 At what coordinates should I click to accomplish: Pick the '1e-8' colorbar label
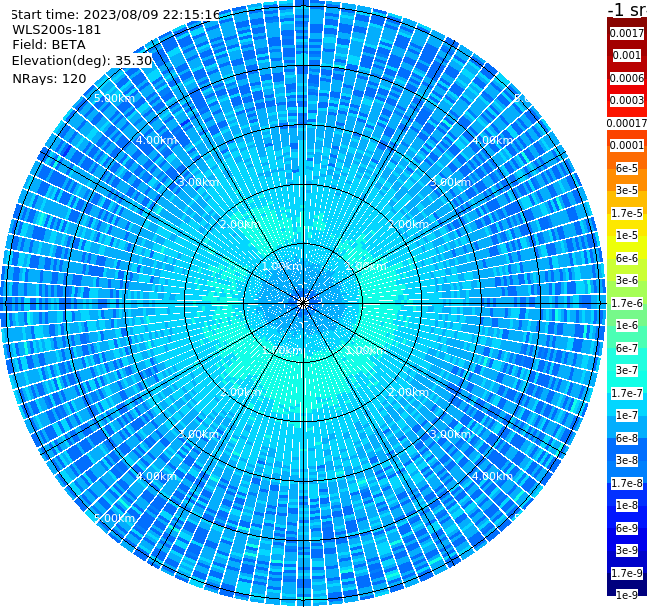627,505
